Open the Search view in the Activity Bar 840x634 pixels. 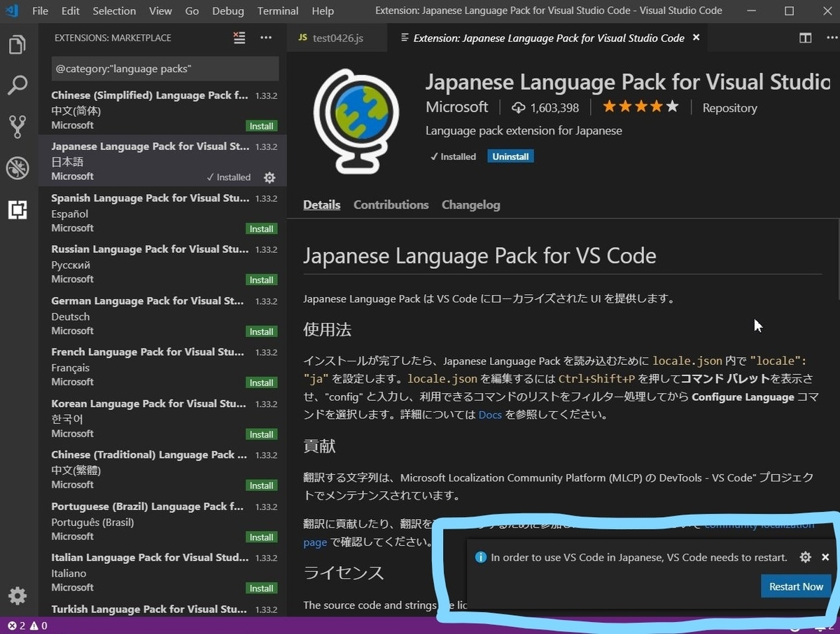(17, 85)
